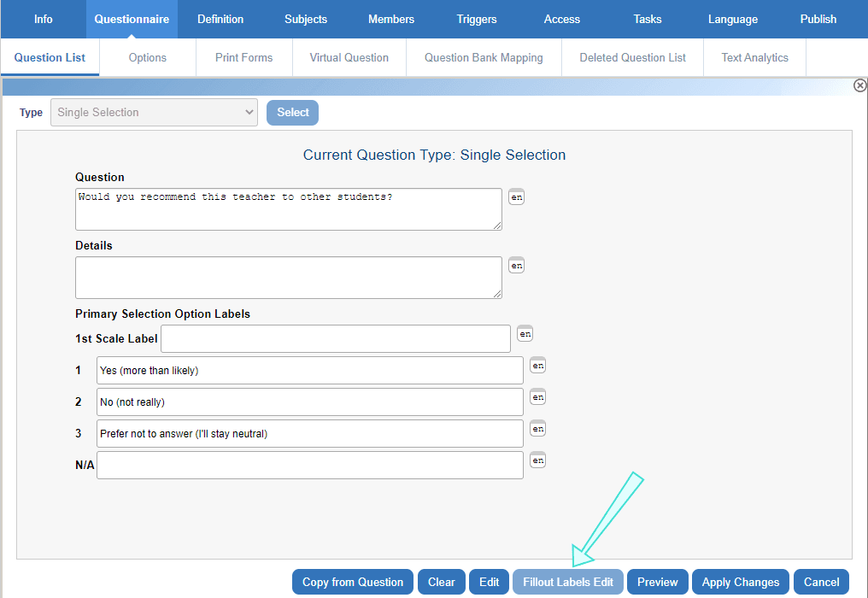Open the Definition tab
This screenshot has width=868, height=598.
(x=220, y=19)
